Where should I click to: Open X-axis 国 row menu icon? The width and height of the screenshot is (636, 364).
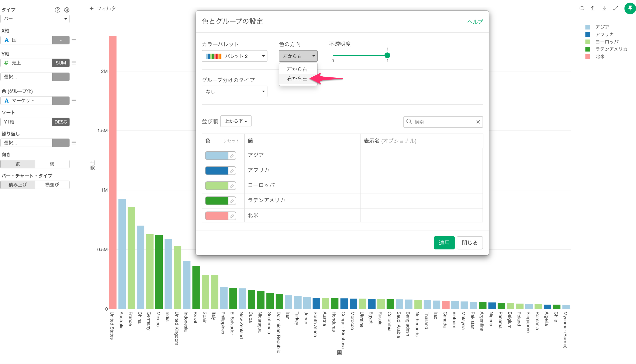click(x=74, y=40)
